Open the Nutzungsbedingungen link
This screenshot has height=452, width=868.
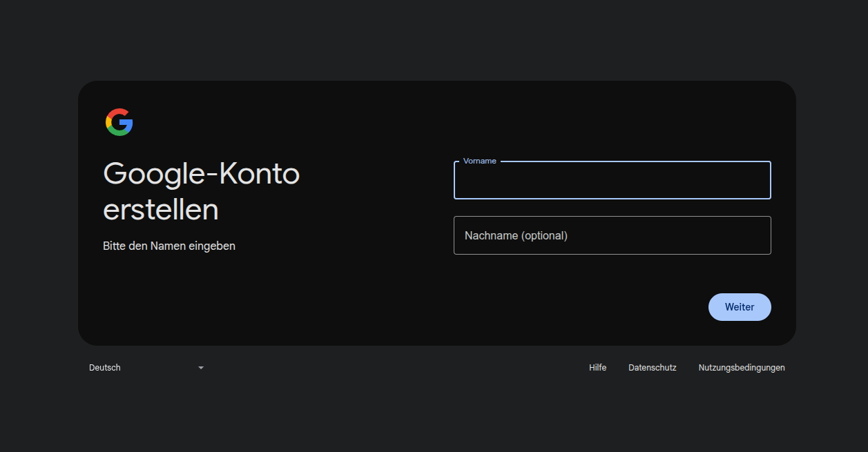(x=741, y=368)
